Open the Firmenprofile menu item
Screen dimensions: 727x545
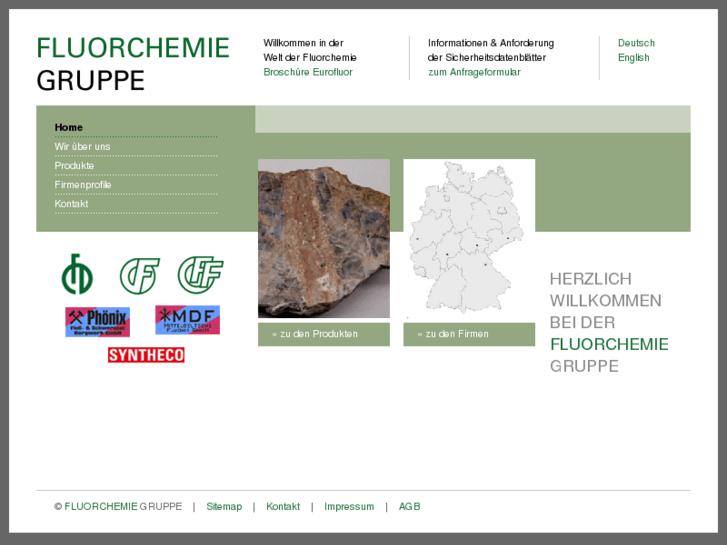pyautogui.click(x=83, y=185)
